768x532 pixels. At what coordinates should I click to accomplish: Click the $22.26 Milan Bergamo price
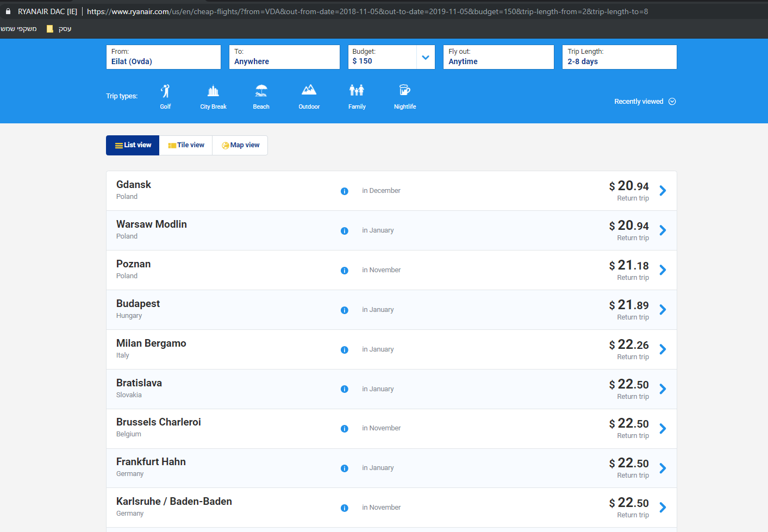tap(629, 345)
